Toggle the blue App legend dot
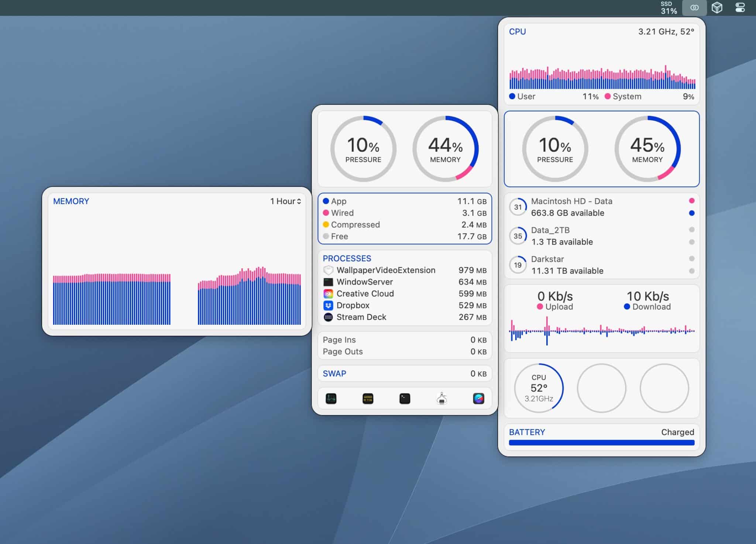The width and height of the screenshot is (756, 544). pos(326,201)
